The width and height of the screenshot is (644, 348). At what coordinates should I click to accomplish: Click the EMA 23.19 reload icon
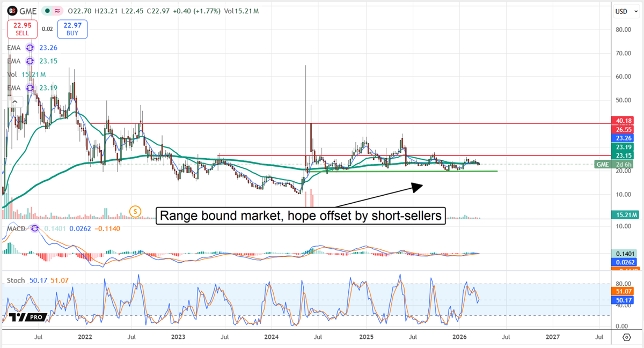[30, 87]
